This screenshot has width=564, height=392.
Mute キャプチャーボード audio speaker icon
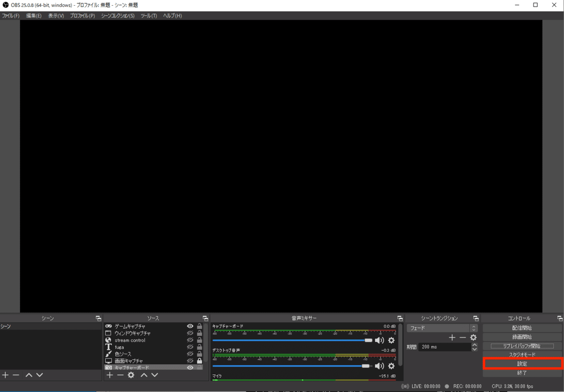[x=379, y=340]
